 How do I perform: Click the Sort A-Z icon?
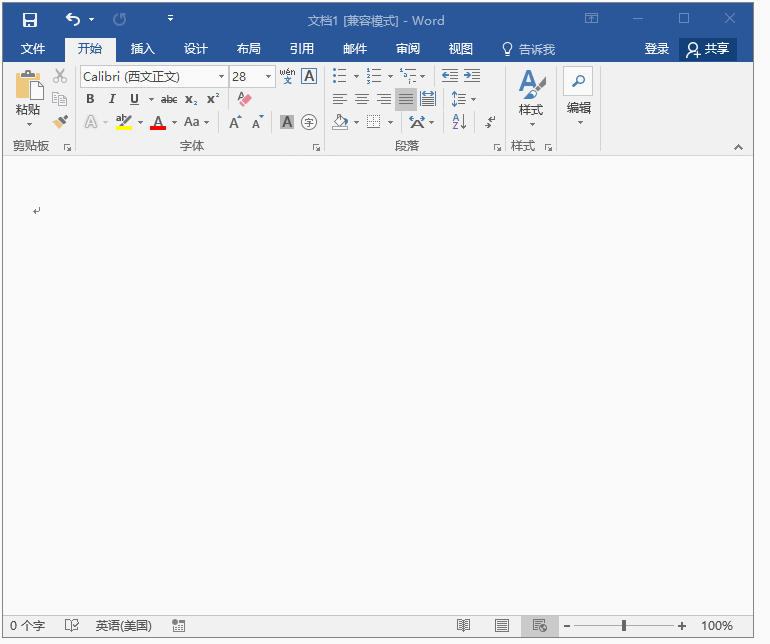coord(459,122)
